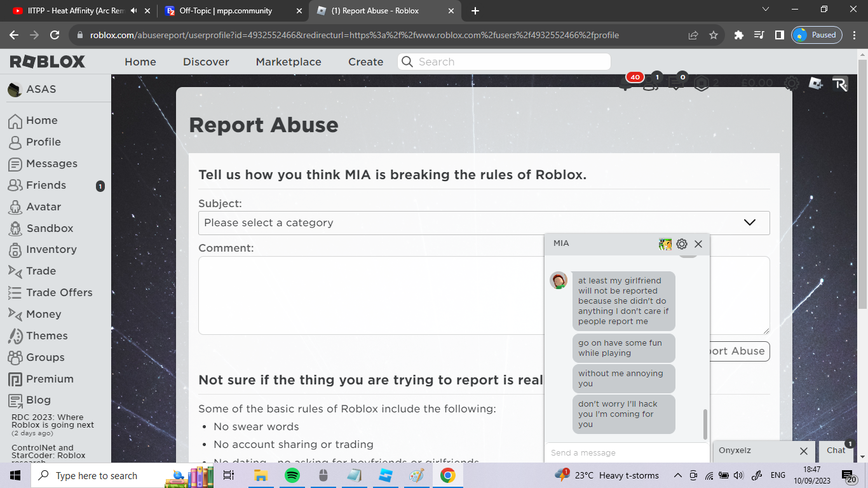The image size is (868, 488).
Task: Open a new Chrome tab
Action: (x=475, y=11)
